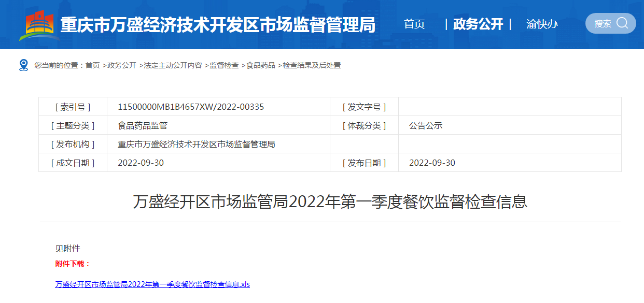Go to 检查结果及后处置 in the breadcrumb

click(312, 65)
